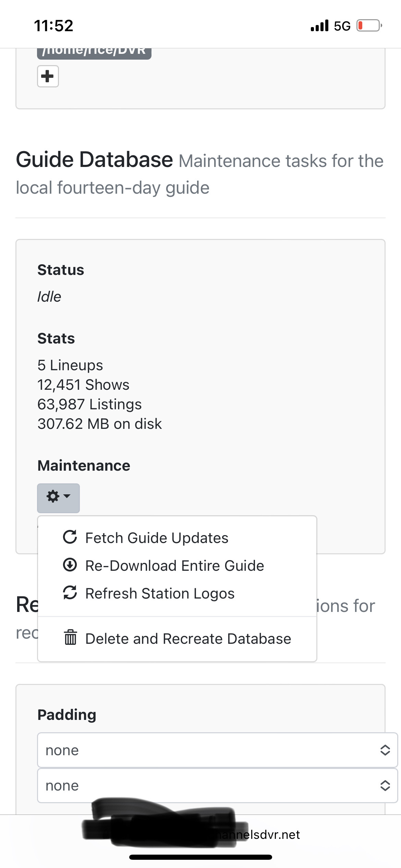The width and height of the screenshot is (401, 868).
Task: Tap the 11:52 clock in status bar
Action: coord(53,26)
